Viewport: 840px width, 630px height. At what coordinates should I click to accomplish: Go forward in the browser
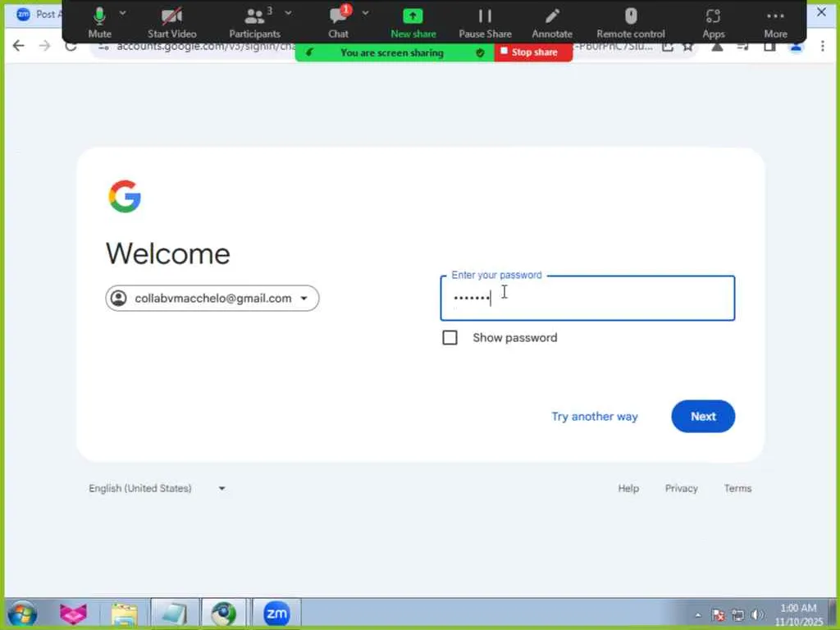[44, 46]
